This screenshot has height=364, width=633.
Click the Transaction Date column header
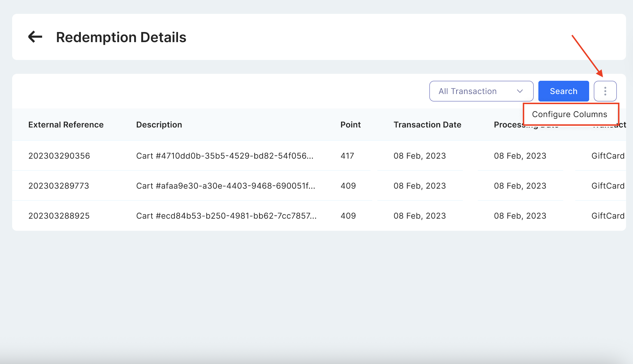pos(427,125)
